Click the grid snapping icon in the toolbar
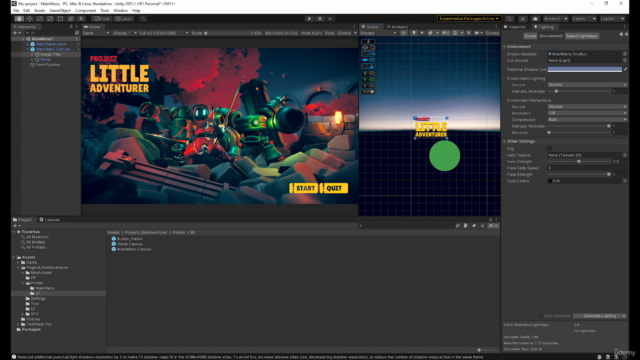Viewport: 640px width, 360px height. point(143,19)
